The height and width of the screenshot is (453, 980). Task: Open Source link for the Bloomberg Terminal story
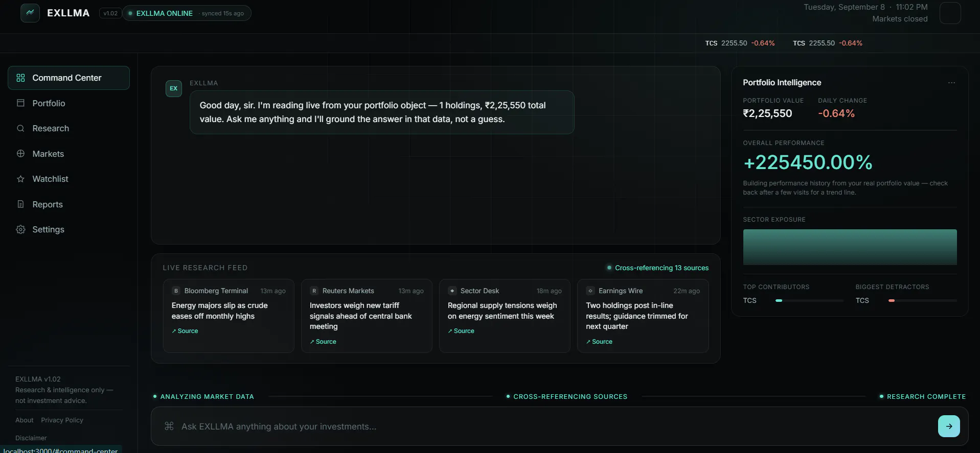click(185, 331)
